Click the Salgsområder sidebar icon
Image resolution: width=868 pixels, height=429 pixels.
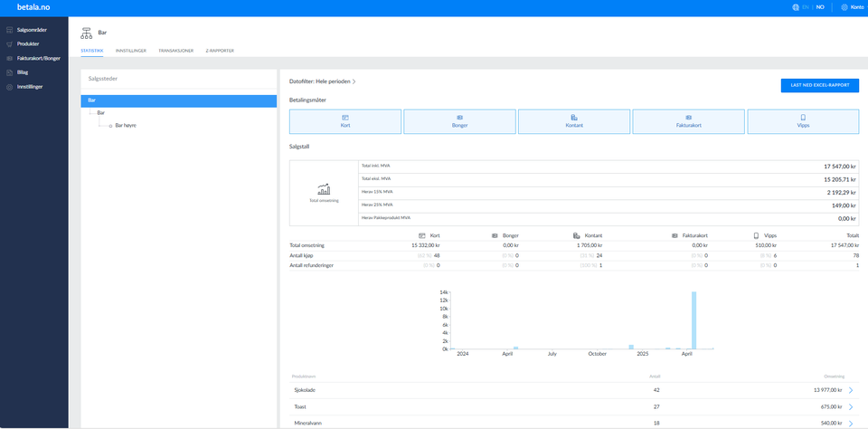pyautogui.click(x=9, y=30)
